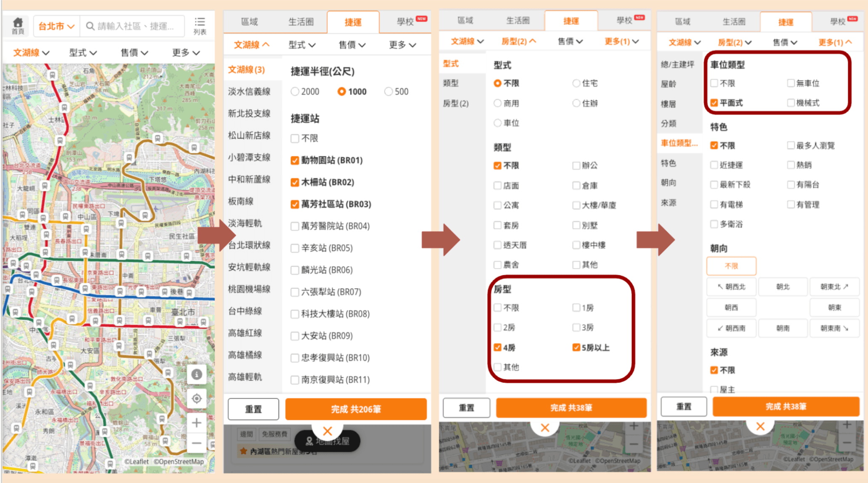
Task: Select 朝東北 arrow direction button
Action: point(834,287)
